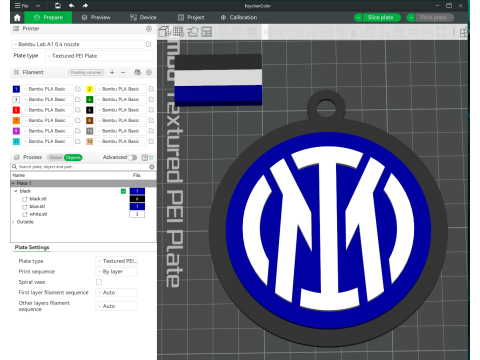
Task: Click the red filament 5 color swatch
Action: pos(16,110)
